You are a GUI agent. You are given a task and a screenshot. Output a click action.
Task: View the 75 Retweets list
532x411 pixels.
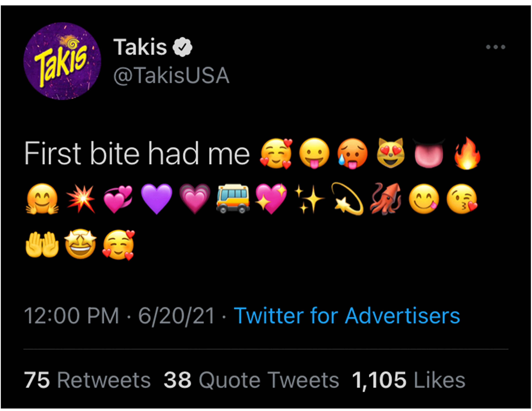pyautogui.click(x=87, y=380)
